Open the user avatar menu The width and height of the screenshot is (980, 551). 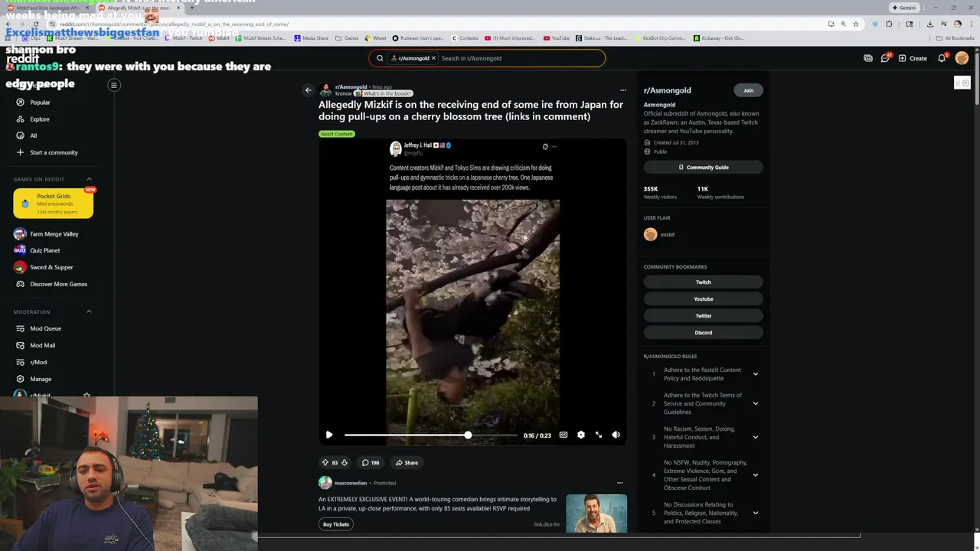click(962, 58)
